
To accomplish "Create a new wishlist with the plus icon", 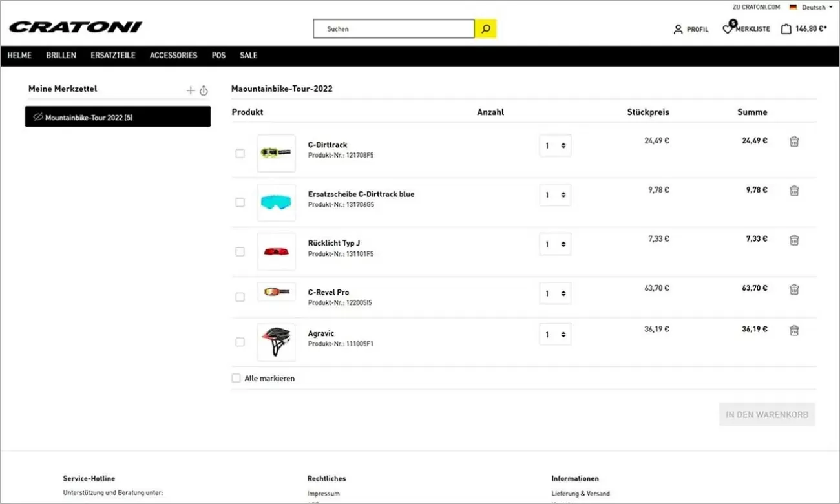I will 191,90.
